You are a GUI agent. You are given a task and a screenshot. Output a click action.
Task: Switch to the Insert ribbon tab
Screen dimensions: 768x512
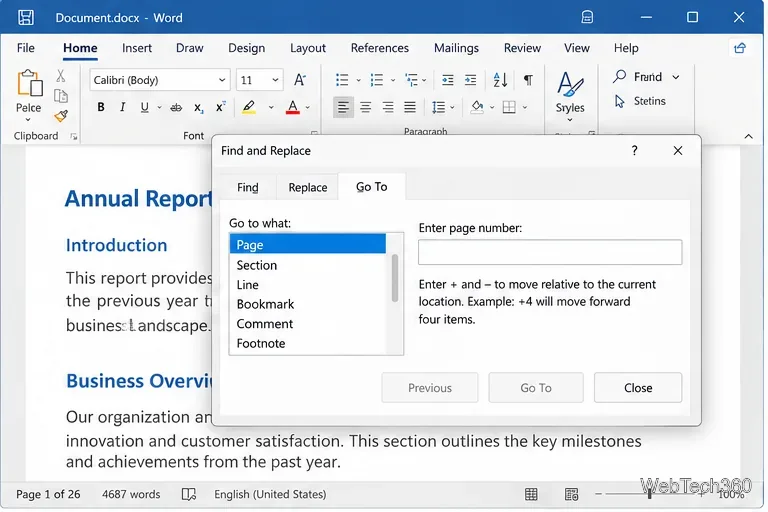(137, 48)
